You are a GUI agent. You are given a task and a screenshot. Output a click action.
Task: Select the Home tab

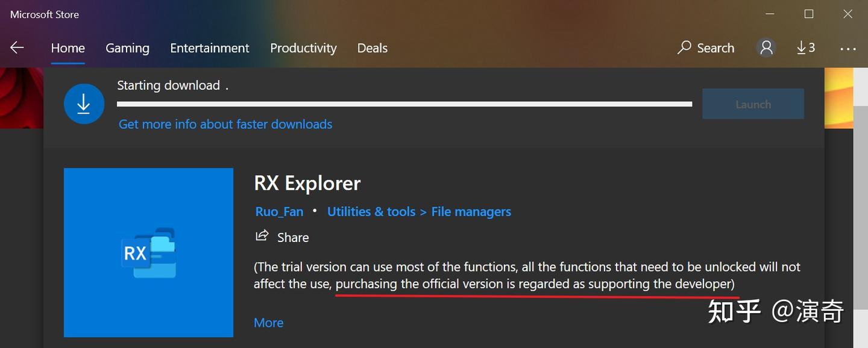pos(67,48)
